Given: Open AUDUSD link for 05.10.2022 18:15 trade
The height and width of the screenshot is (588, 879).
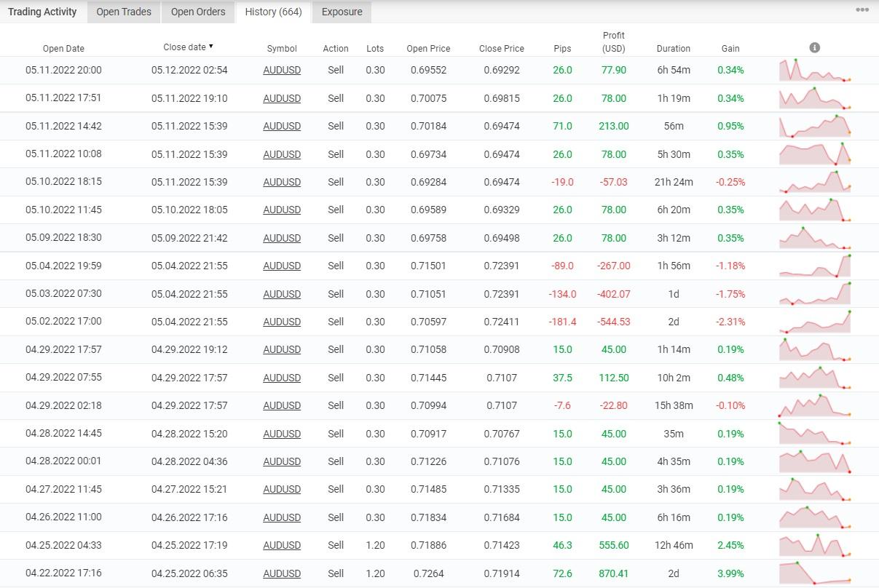Looking at the screenshot, I should [282, 182].
